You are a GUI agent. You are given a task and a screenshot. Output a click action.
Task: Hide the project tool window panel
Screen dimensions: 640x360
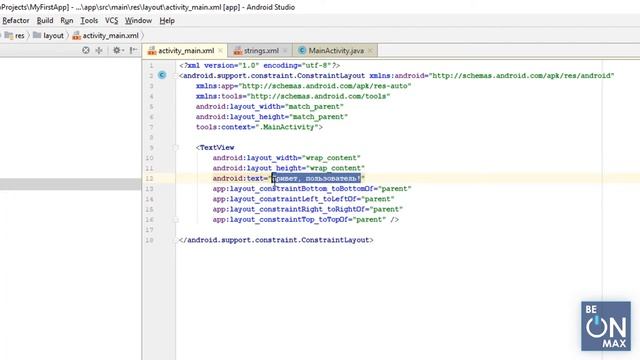tap(133, 50)
